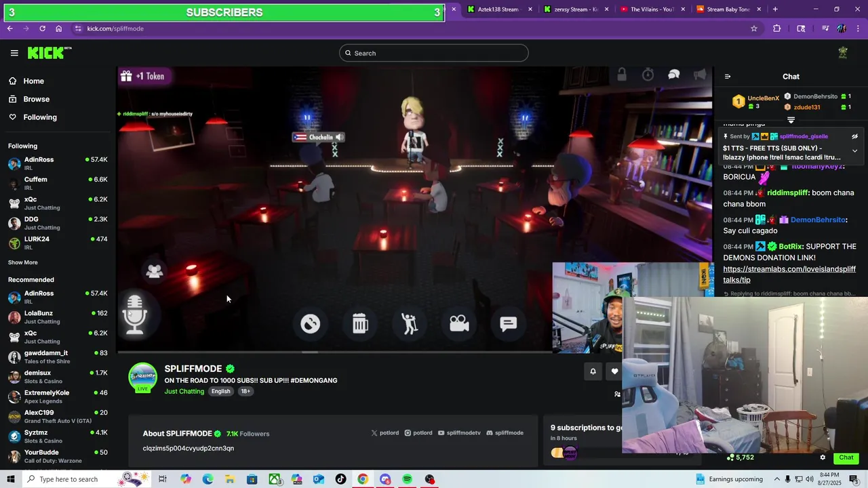
Task: Select LolaBunz in the Recommended list
Action: [58, 317]
